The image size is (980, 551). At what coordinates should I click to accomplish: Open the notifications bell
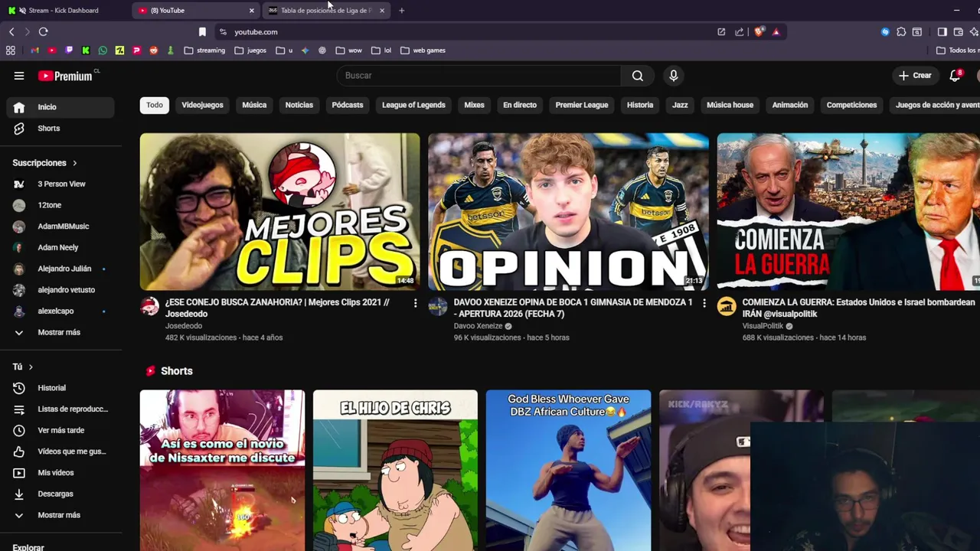(x=955, y=76)
